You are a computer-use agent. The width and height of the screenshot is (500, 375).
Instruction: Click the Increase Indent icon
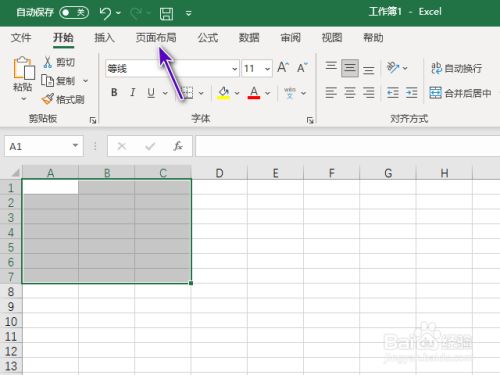[412, 92]
